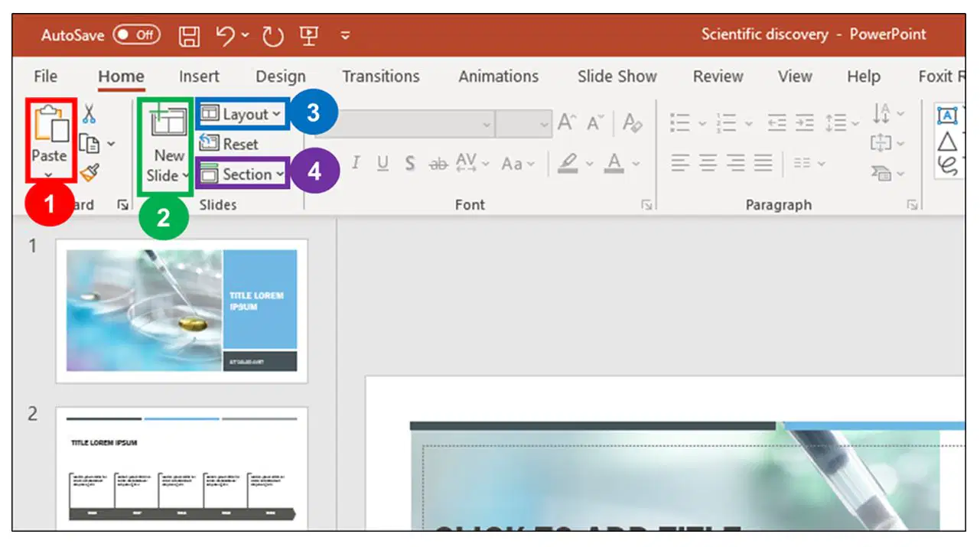Increase font size with larger A
Viewport: 980px width, 547px height.
tap(566, 122)
